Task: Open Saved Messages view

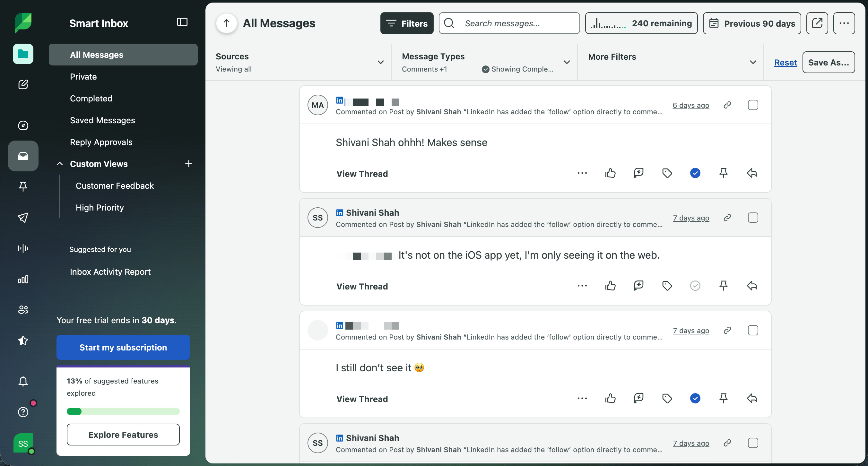Action: coord(102,120)
